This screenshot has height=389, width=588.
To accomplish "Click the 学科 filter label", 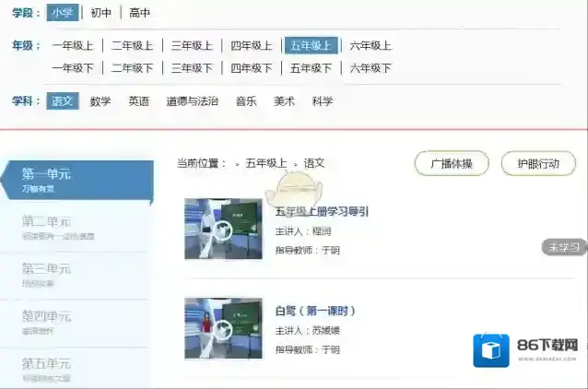I will pyautogui.click(x=26, y=101).
